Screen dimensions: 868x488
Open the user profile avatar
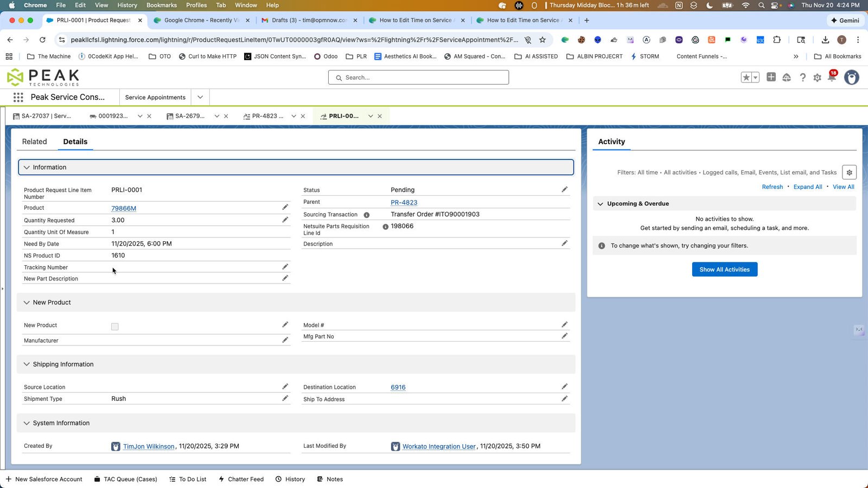(852, 78)
